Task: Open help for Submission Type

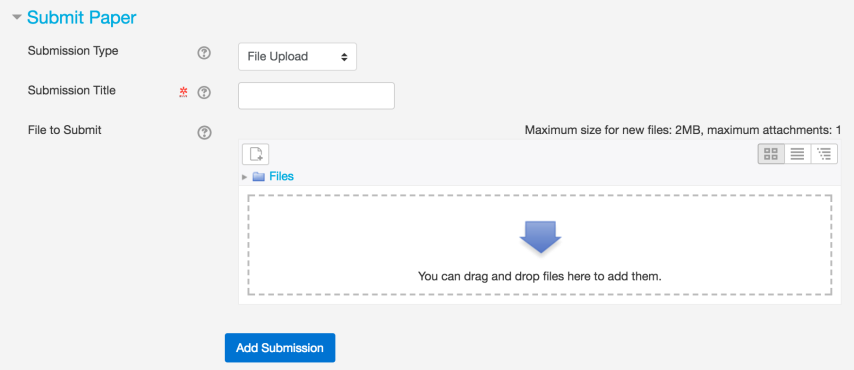Action: coord(204,53)
